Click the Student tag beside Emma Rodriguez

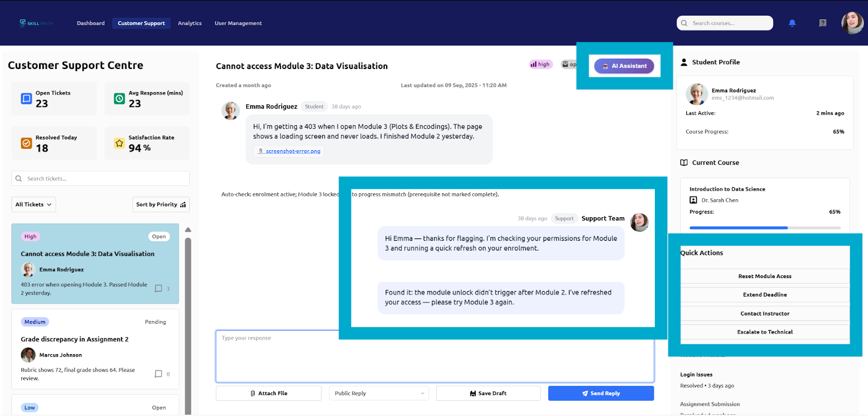pyautogui.click(x=314, y=107)
